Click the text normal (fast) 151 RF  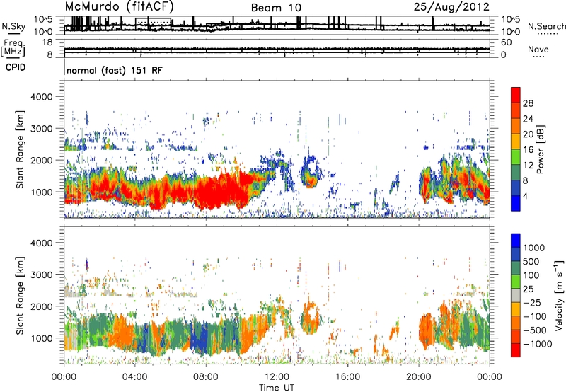click(115, 70)
